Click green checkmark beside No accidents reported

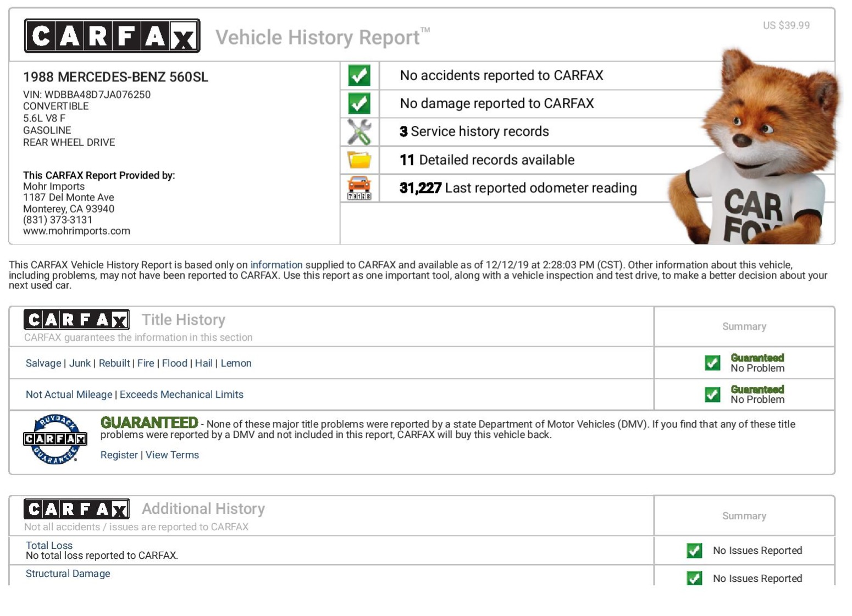[359, 75]
